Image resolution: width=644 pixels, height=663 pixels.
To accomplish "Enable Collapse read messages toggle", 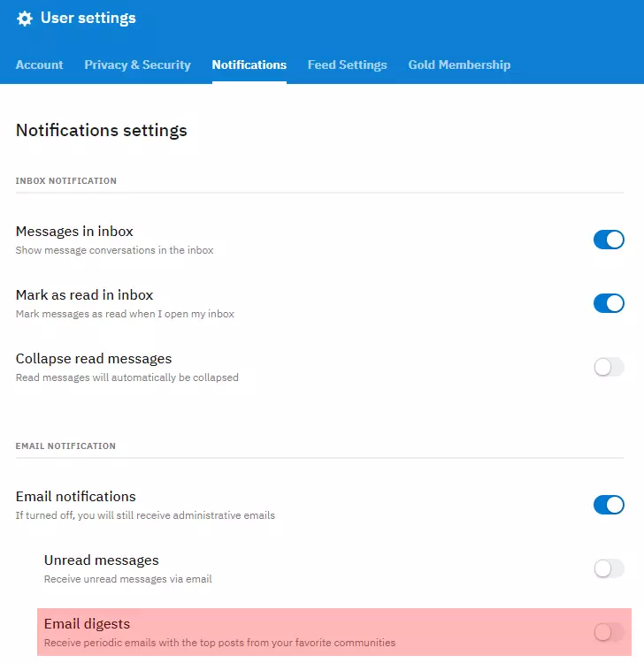I will pos(609,367).
